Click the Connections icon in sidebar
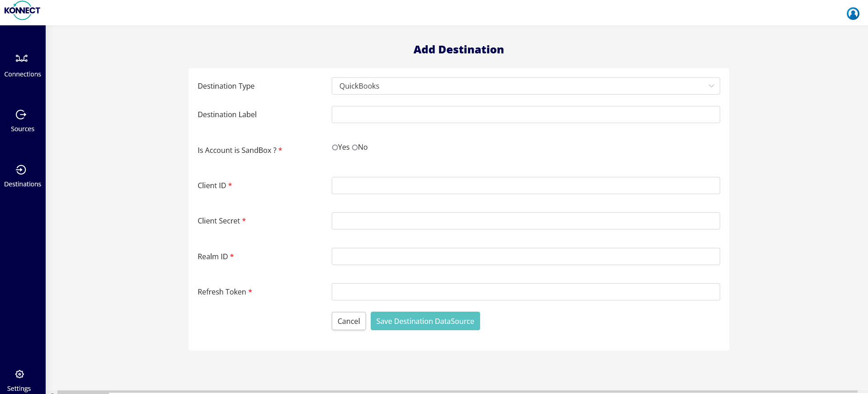 (x=22, y=58)
